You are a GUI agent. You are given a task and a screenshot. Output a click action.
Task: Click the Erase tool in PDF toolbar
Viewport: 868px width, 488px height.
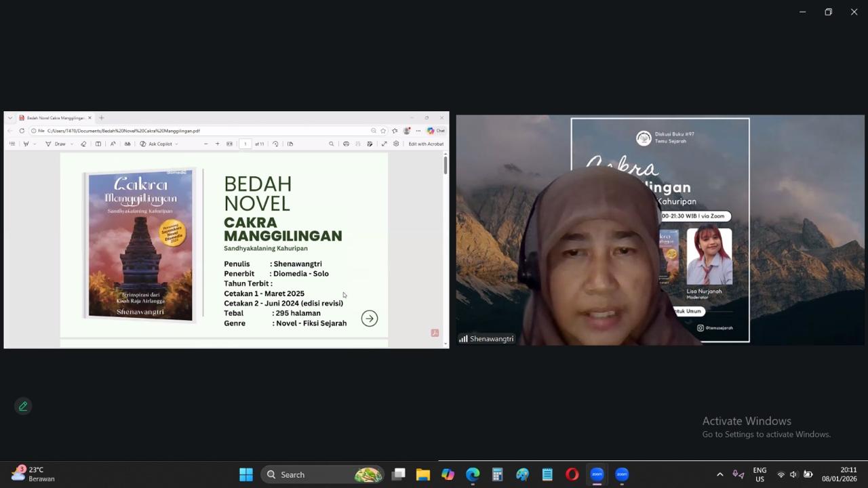(x=83, y=144)
